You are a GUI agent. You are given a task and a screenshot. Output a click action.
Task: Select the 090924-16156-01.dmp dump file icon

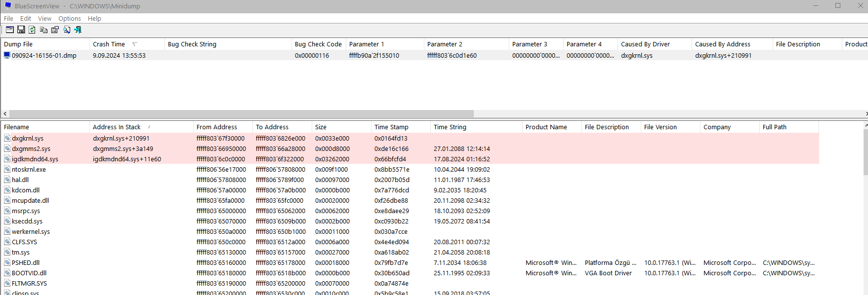click(7, 55)
